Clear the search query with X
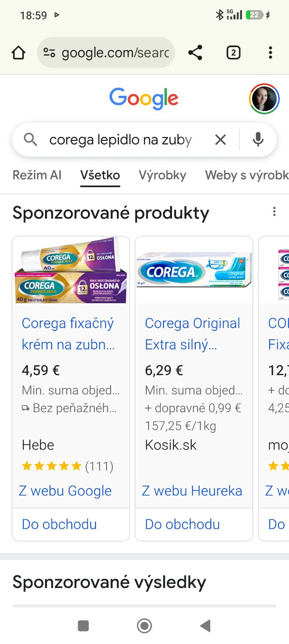The width and height of the screenshot is (289, 644). click(x=221, y=140)
